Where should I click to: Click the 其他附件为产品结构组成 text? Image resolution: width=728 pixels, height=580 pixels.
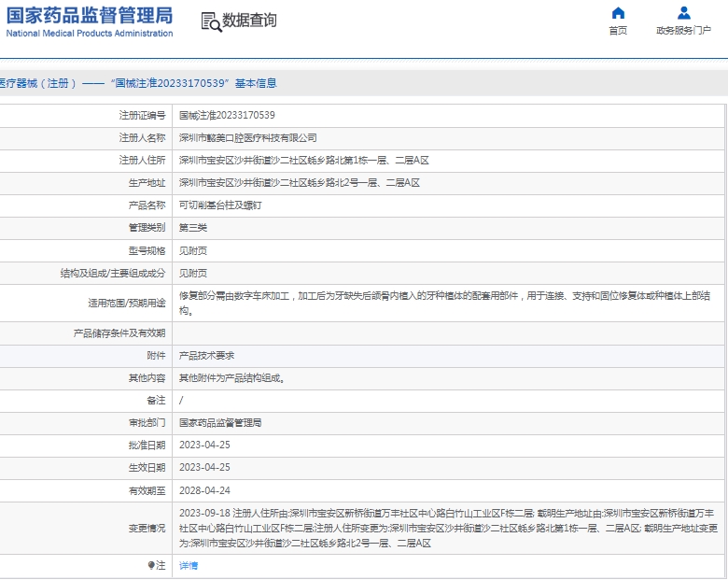231,378
